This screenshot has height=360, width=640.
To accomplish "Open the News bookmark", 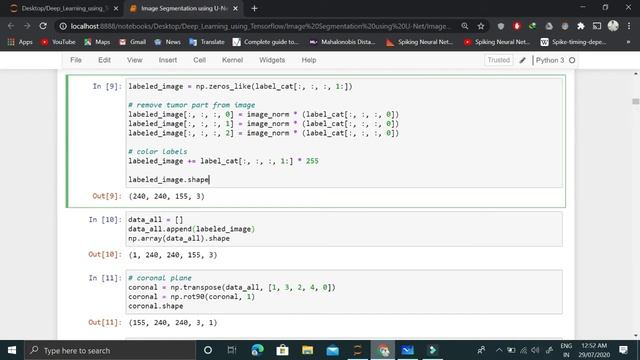I will click(167, 42).
